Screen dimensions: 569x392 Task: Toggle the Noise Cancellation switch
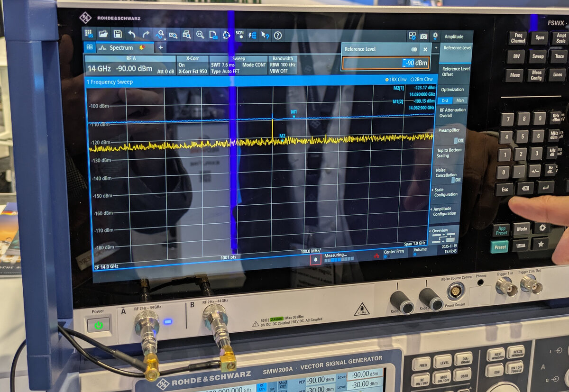tap(456, 180)
